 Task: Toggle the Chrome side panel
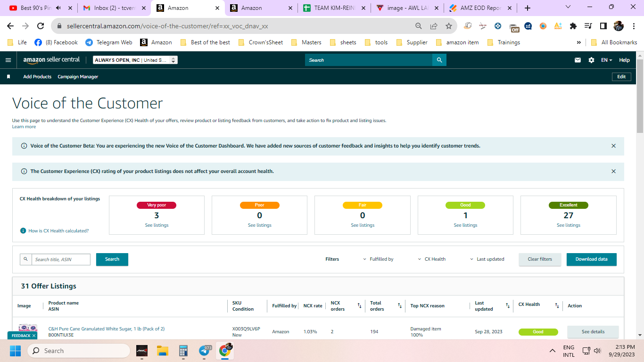(603, 26)
